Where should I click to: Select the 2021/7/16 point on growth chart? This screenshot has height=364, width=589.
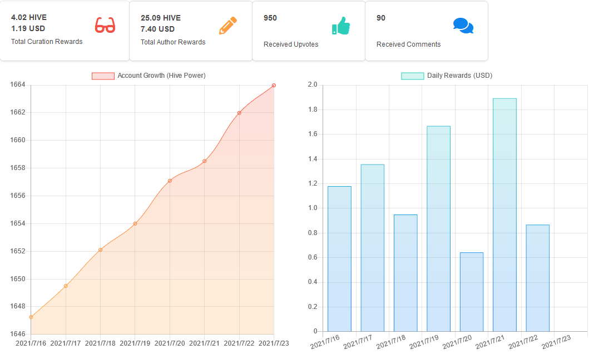tap(31, 317)
